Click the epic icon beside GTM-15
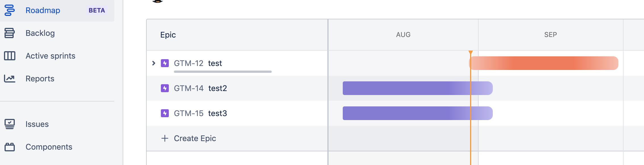This screenshot has height=165, width=644. tap(165, 113)
